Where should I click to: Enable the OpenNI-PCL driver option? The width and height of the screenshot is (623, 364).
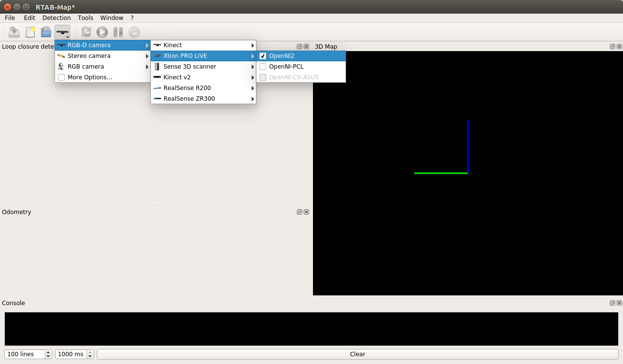click(x=301, y=67)
